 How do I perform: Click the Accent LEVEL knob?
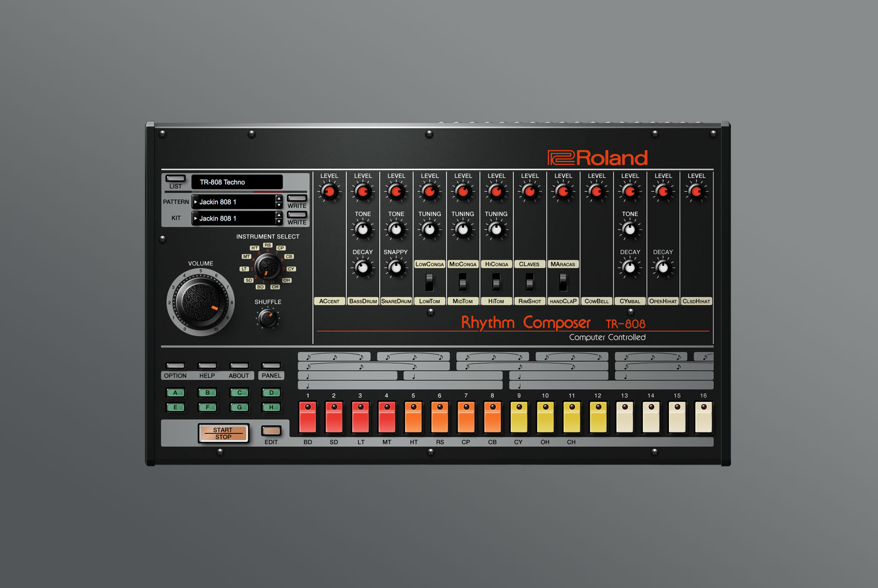[x=330, y=191]
